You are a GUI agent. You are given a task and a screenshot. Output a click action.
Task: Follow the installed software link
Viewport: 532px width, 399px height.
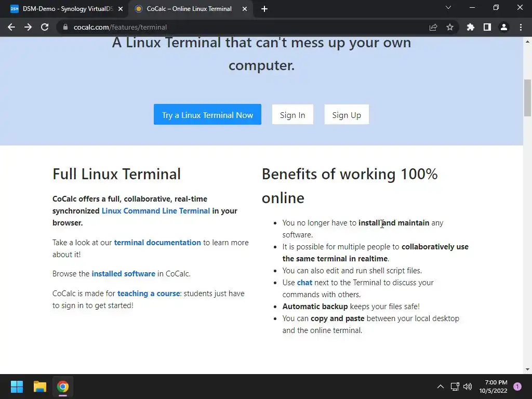pyautogui.click(x=124, y=273)
